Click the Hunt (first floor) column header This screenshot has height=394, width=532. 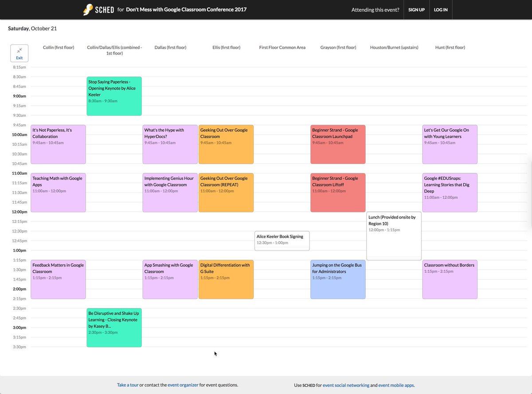(x=450, y=47)
